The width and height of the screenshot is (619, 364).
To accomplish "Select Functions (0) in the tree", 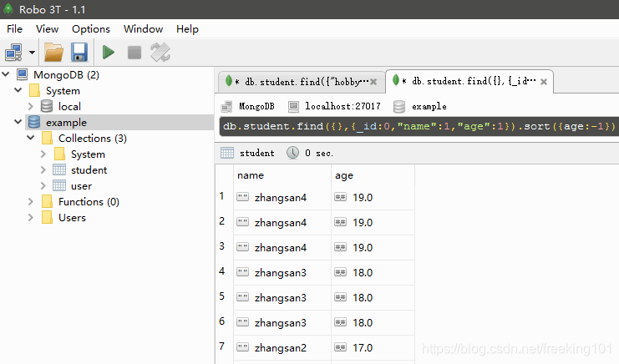I will 89,202.
